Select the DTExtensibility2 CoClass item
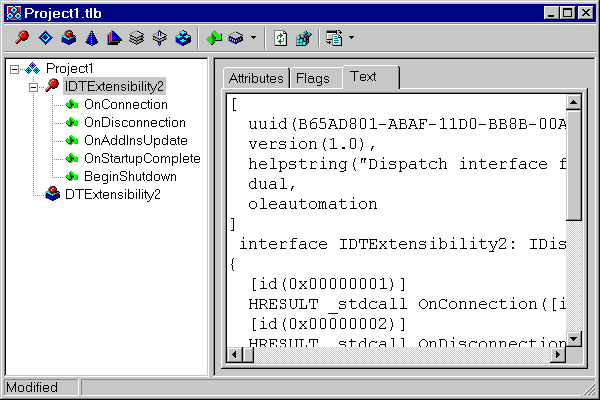Image resolution: width=600 pixels, height=400 pixels. pyautogui.click(x=112, y=194)
